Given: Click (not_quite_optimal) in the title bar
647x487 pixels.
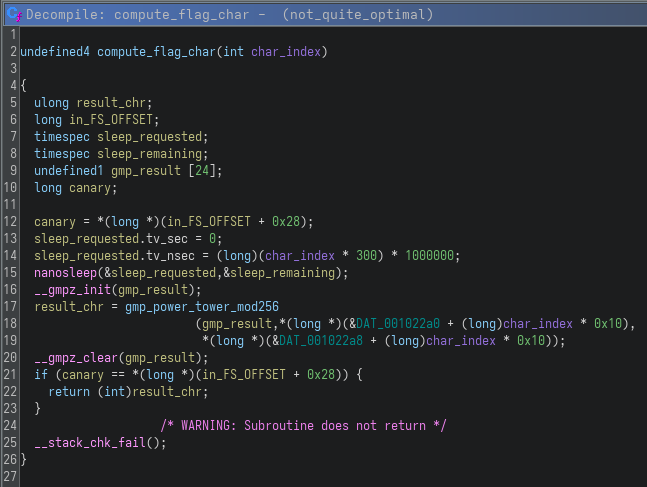Looking at the screenshot, I should click(358, 15).
